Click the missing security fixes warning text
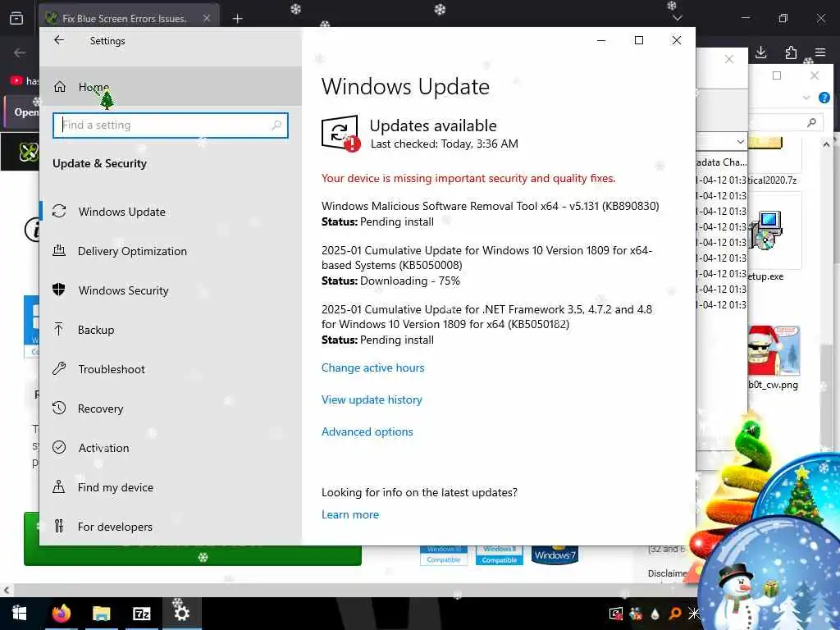 tap(468, 178)
